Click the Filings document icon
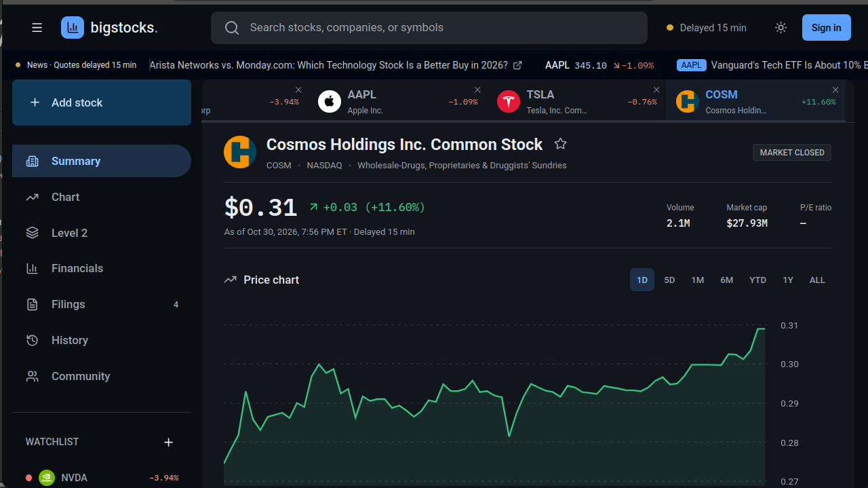The width and height of the screenshot is (868, 488). point(32,304)
